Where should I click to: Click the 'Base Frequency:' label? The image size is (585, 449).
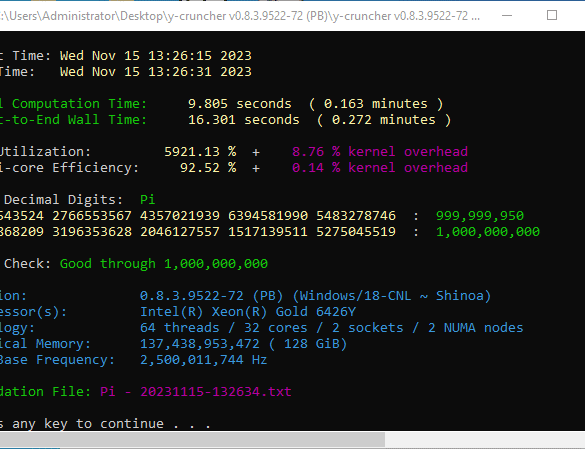tap(57, 360)
